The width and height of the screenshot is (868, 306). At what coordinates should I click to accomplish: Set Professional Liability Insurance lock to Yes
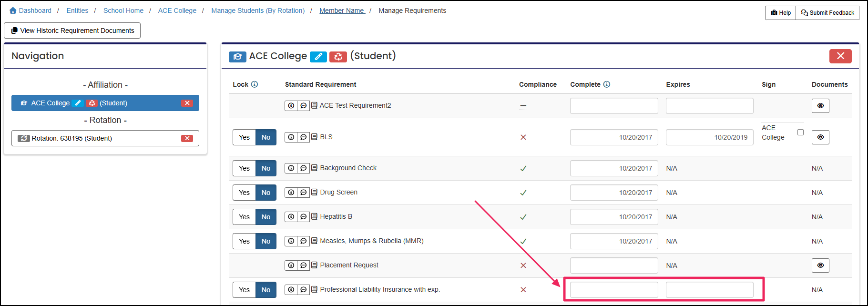[244, 290]
